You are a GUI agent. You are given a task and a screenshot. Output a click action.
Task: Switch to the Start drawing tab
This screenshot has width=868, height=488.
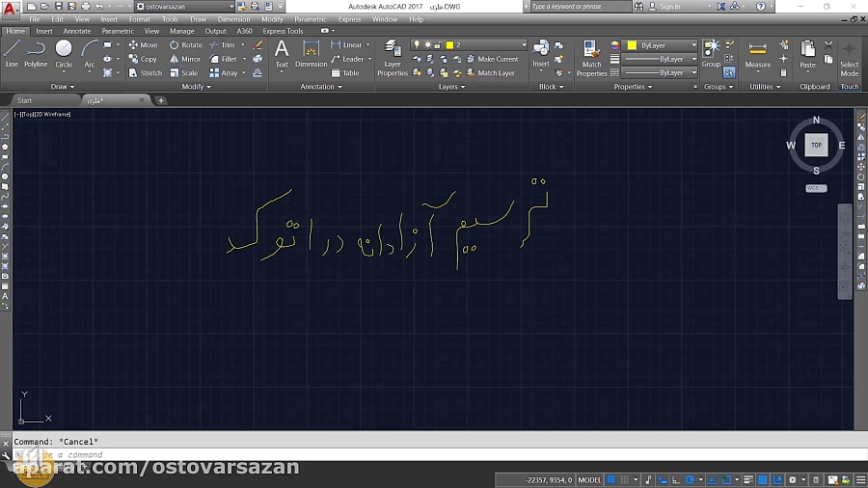(24, 100)
